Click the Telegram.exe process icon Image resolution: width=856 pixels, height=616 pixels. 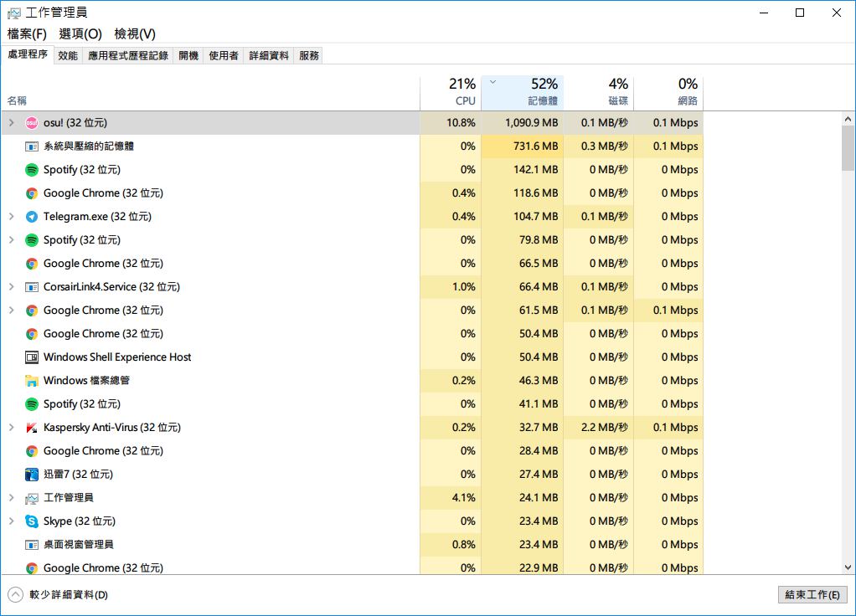pyautogui.click(x=32, y=217)
